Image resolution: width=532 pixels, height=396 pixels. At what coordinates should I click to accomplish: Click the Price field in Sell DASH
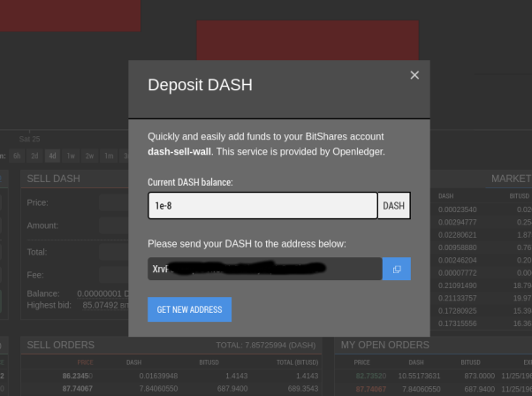click(x=114, y=202)
